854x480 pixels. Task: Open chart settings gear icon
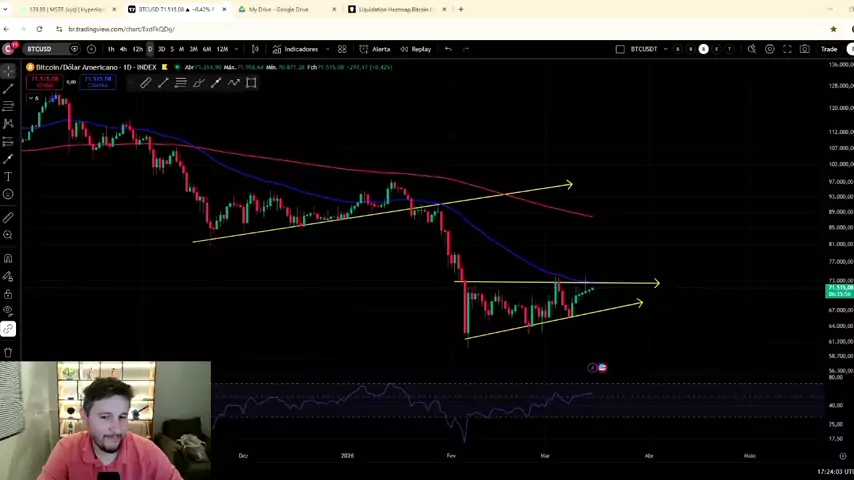[769, 49]
